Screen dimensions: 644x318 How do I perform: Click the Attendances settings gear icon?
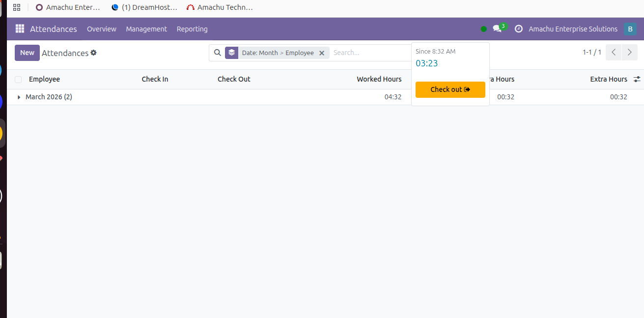(x=94, y=53)
